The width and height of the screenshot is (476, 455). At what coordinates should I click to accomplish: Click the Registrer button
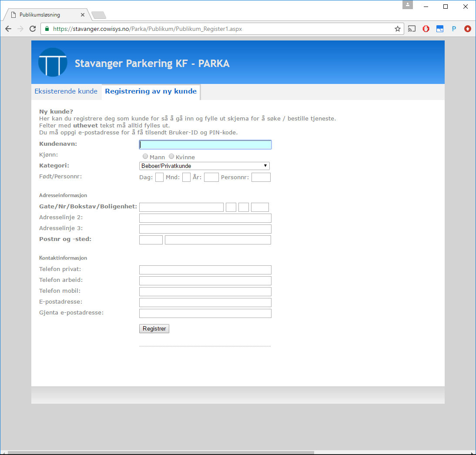[x=154, y=329]
